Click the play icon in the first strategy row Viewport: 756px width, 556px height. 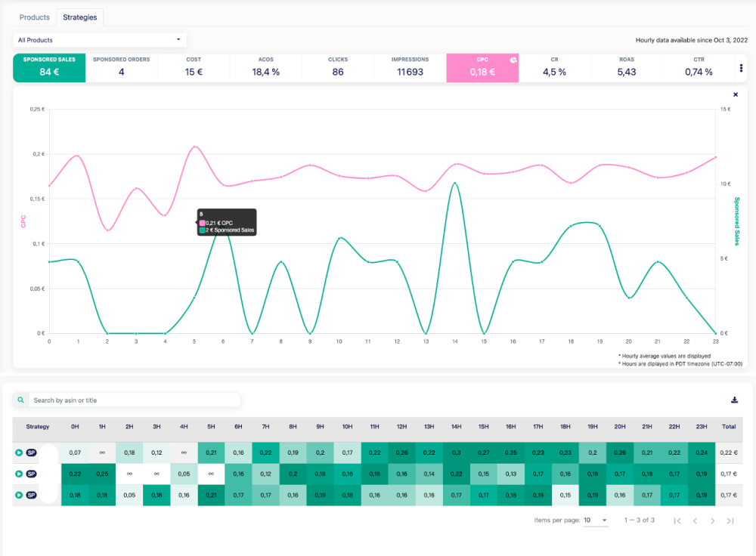19,453
